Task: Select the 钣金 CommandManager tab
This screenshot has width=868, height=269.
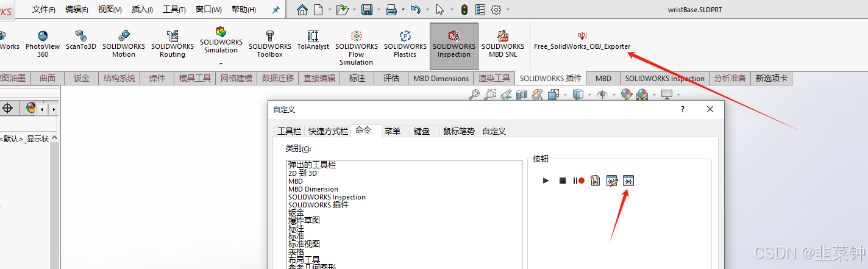Action: point(81,78)
